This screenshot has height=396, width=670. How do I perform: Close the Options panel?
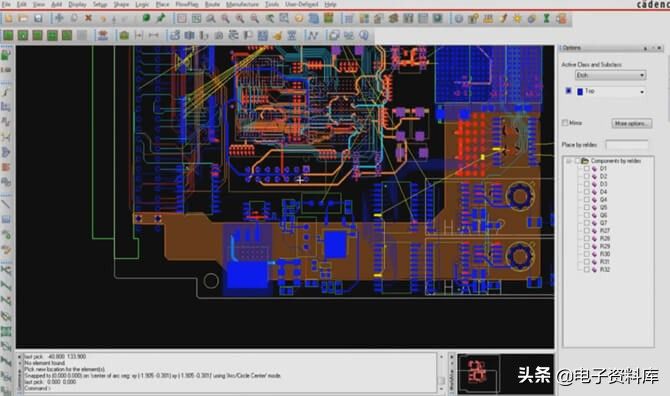[x=659, y=48]
